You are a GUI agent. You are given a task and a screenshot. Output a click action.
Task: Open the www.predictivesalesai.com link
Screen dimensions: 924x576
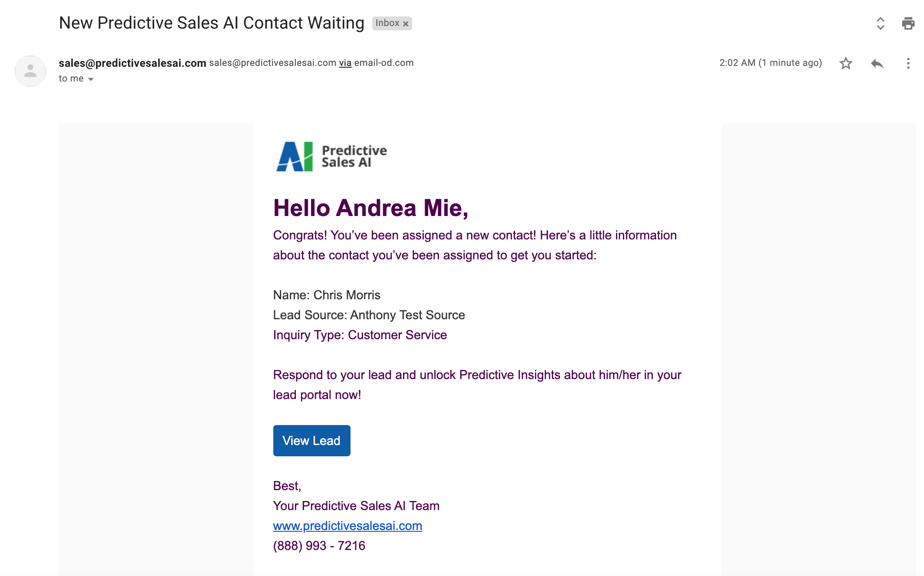pyautogui.click(x=347, y=526)
